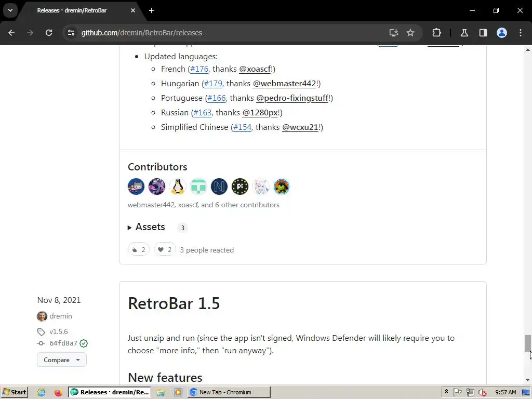Click the verified commit checkmark badge
This screenshot has height=399, width=532.
click(x=84, y=343)
